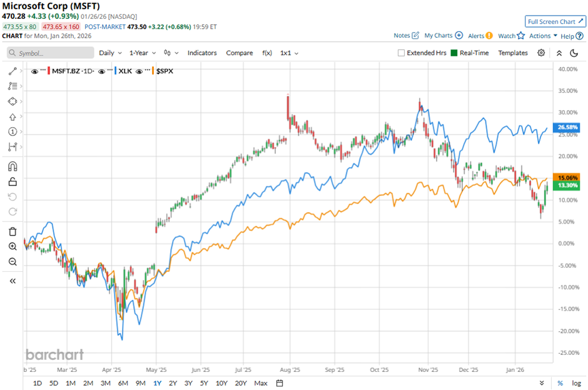Open chart settings gear

click(x=541, y=53)
